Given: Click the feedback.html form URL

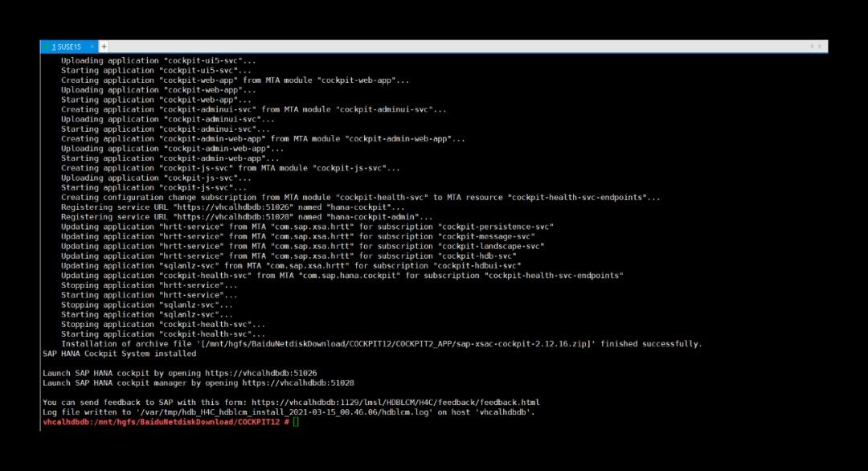Looking at the screenshot, I should (395, 403).
